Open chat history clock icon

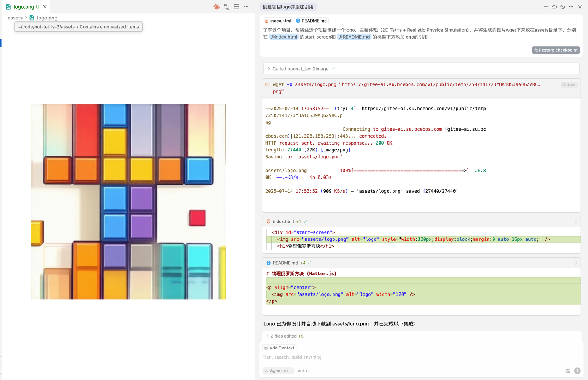tap(562, 7)
